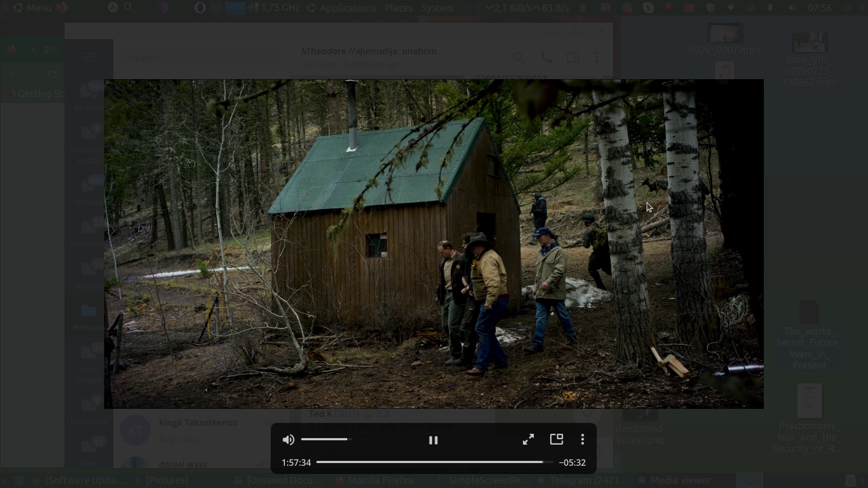The height and width of the screenshot is (488, 868).
Task: Open the System menu
Action: [x=437, y=8]
